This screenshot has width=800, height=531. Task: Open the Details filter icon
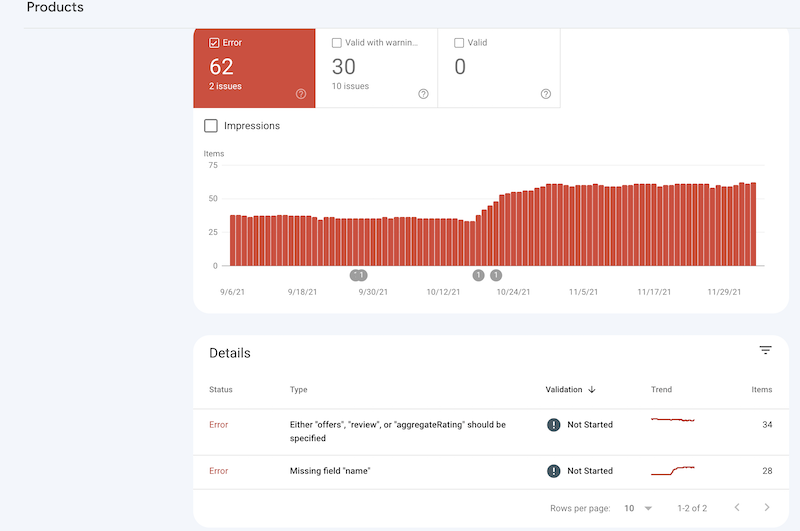765,351
